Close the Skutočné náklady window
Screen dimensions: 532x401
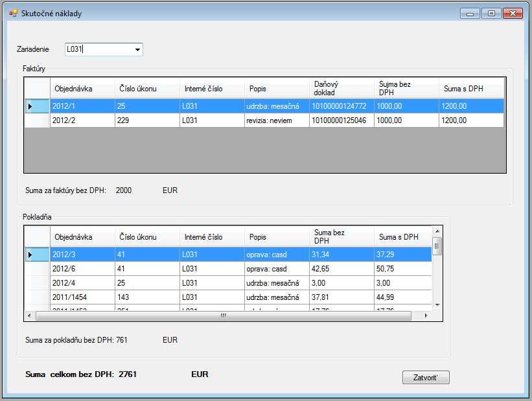click(513, 14)
